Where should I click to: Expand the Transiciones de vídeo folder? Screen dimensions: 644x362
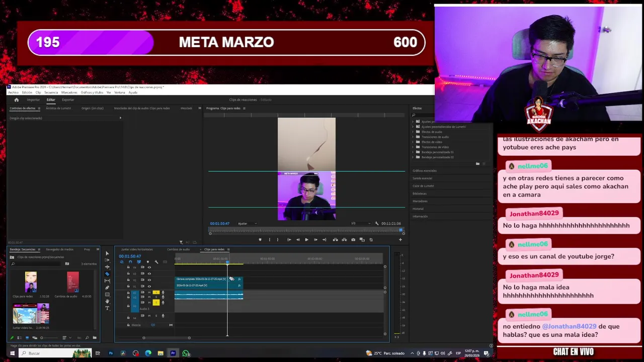point(413,147)
